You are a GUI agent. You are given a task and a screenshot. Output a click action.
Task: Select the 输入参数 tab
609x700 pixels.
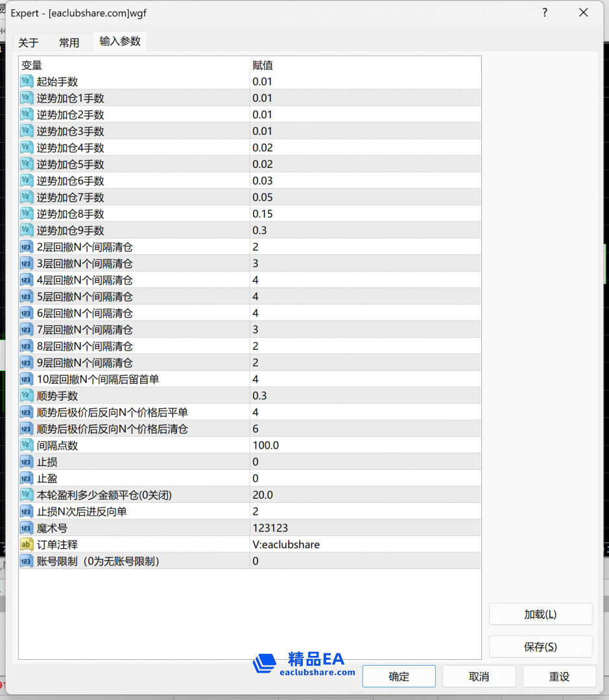coord(120,41)
